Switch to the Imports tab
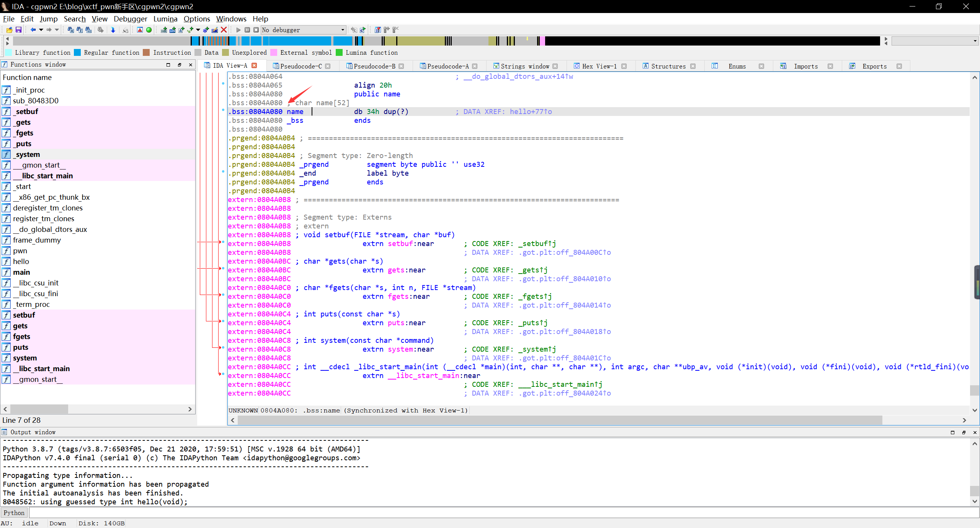The image size is (980, 528). pyautogui.click(x=805, y=66)
